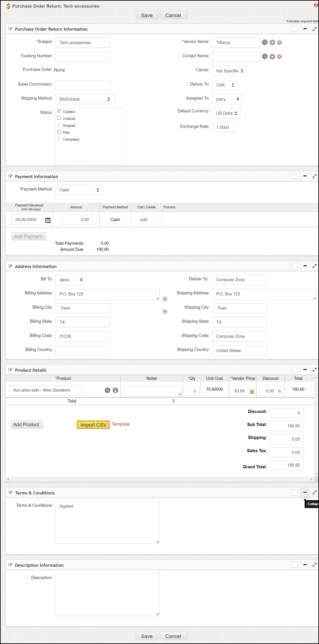Click the Description text area
Image resolution: width=319 pixels, height=644 pixels.
point(108,595)
